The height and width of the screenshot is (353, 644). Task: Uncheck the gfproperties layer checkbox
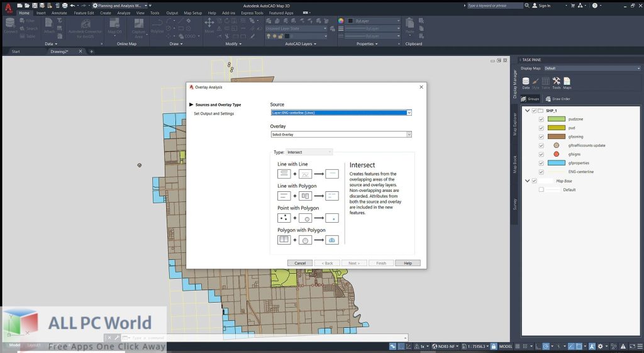pyautogui.click(x=541, y=163)
